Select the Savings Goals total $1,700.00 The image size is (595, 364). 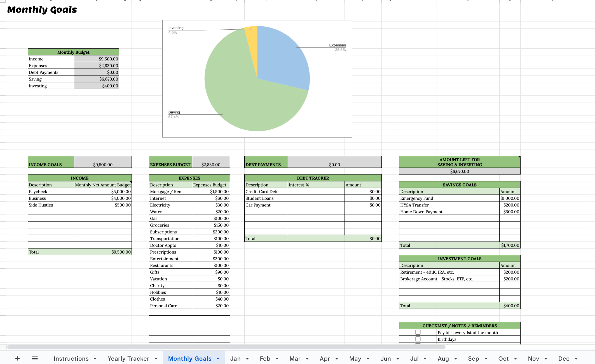[x=510, y=245]
